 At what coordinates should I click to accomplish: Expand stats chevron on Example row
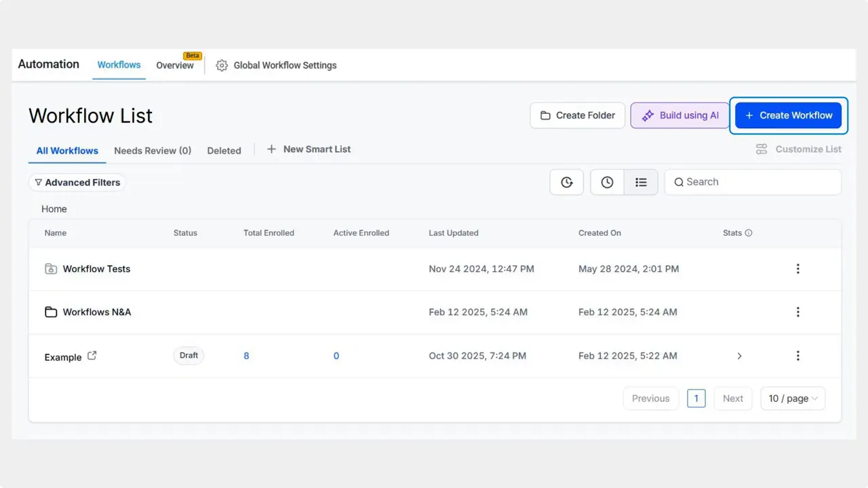pyautogui.click(x=739, y=355)
